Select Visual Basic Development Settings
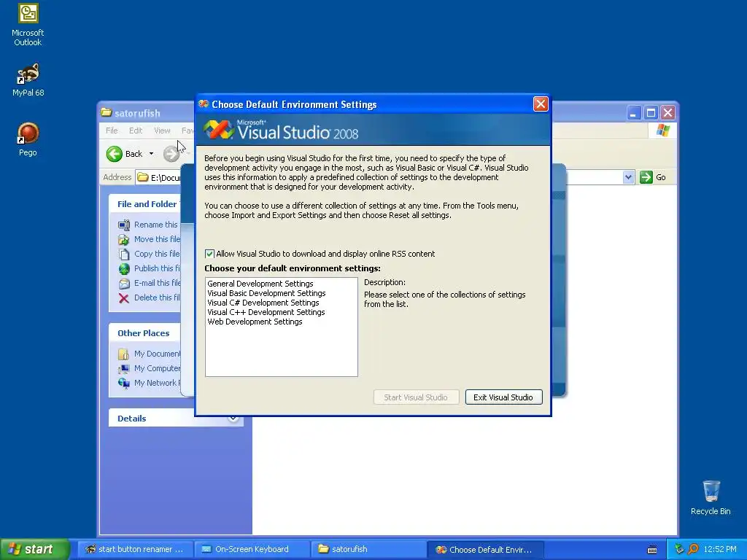This screenshot has height=560, width=747. (266, 293)
